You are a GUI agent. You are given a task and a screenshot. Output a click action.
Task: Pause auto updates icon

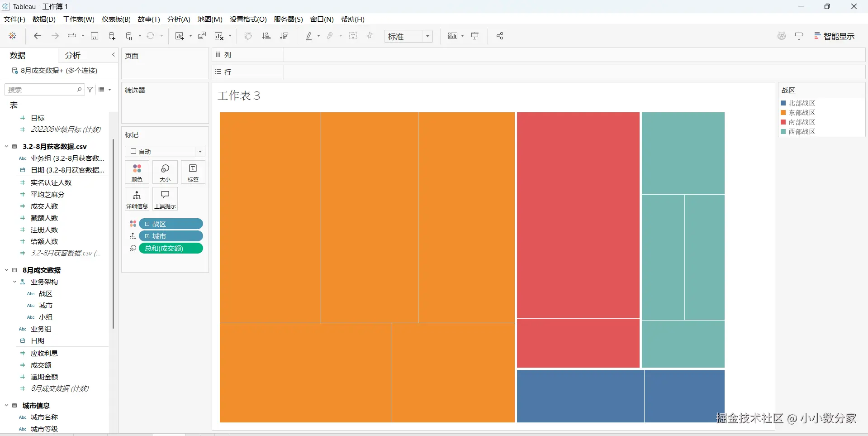[129, 36]
